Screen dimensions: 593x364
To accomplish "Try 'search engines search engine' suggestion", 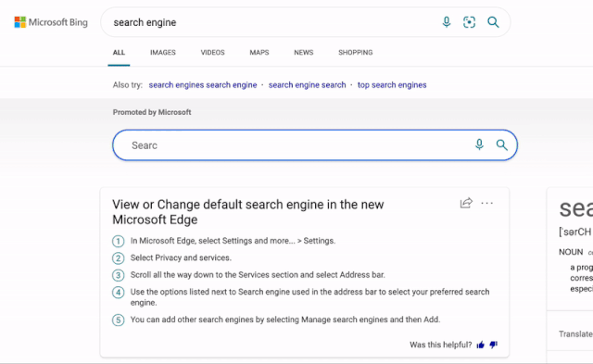I will tap(203, 85).
